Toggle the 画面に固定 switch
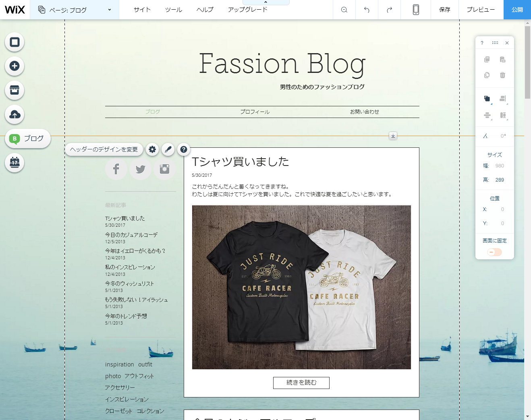This screenshot has height=420, width=531. point(495,252)
